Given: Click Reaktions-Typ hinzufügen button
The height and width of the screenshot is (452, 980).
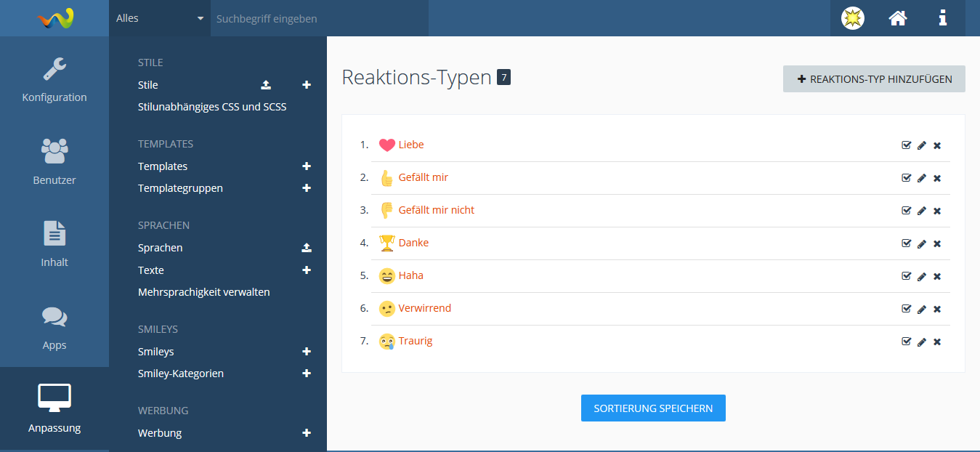Looking at the screenshot, I should [x=874, y=79].
